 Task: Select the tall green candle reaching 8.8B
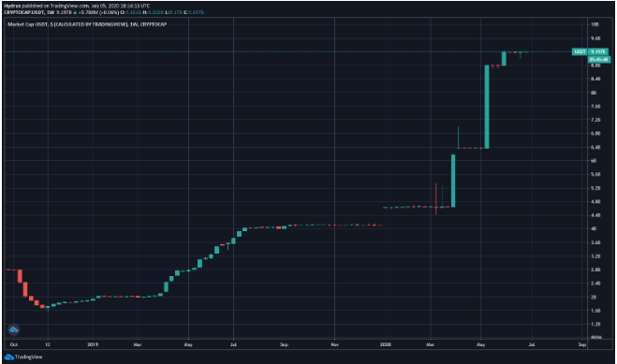click(x=487, y=107)
